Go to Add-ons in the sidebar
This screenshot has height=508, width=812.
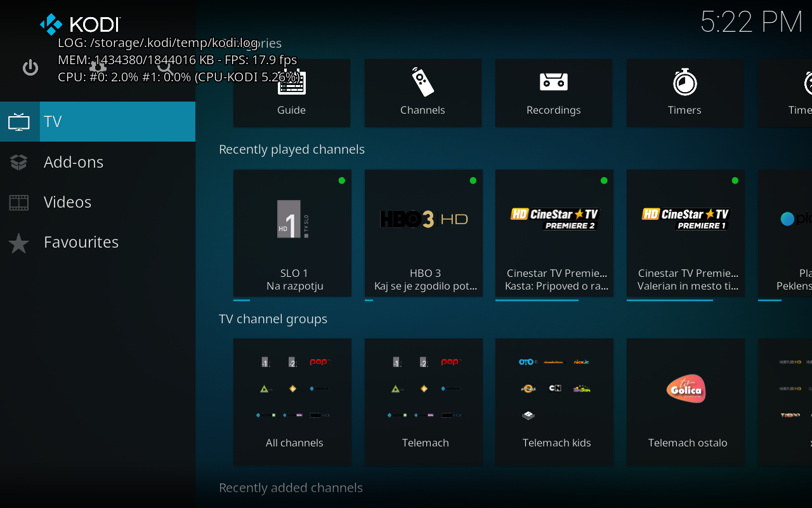(98, 162)
